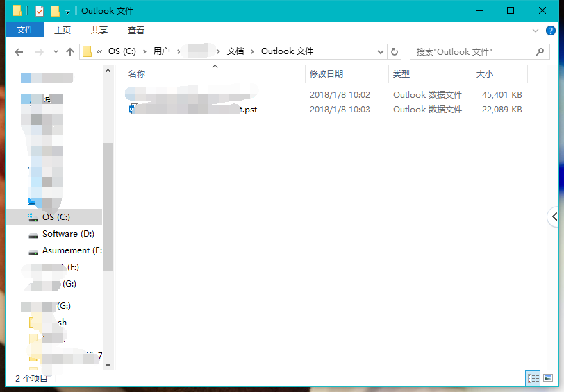The image size is (564, 392).
Task: Select the Software (D:) drive
Action: (67, 234)
